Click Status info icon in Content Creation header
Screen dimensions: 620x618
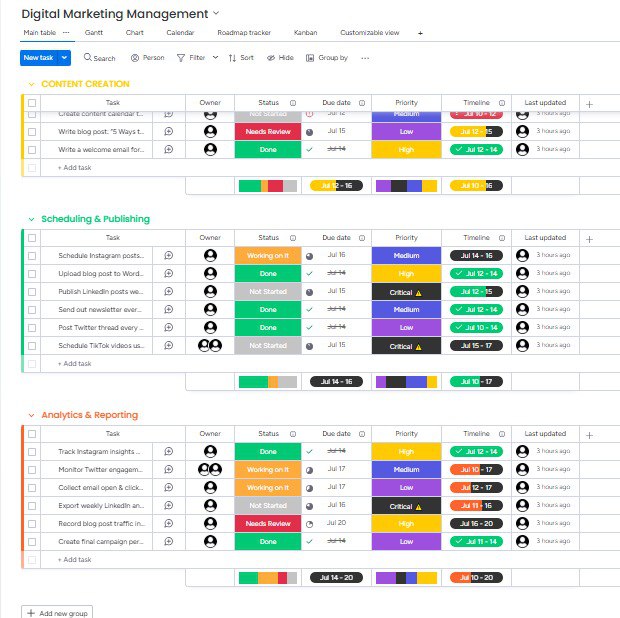[x=293, y=103]
